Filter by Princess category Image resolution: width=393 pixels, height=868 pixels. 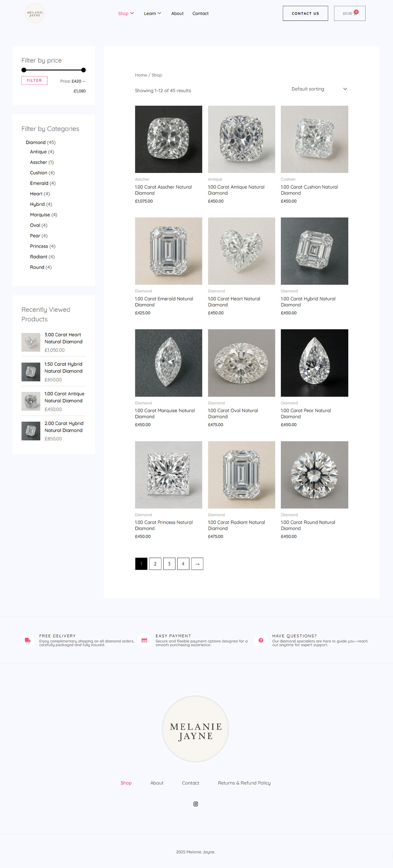43,246
